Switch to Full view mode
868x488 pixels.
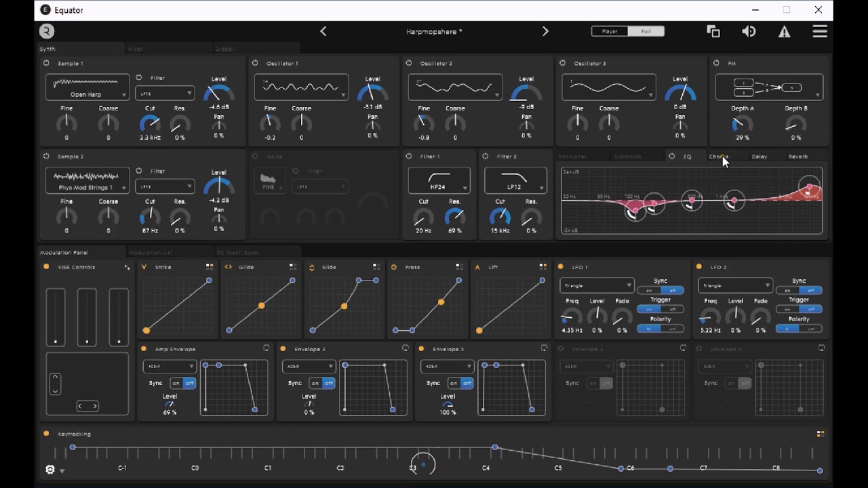[646, 31]
